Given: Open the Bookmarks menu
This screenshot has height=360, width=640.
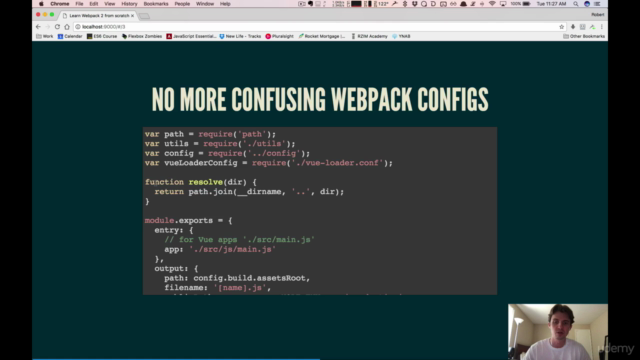Looking at the screenshot, I should coord(156,4).
